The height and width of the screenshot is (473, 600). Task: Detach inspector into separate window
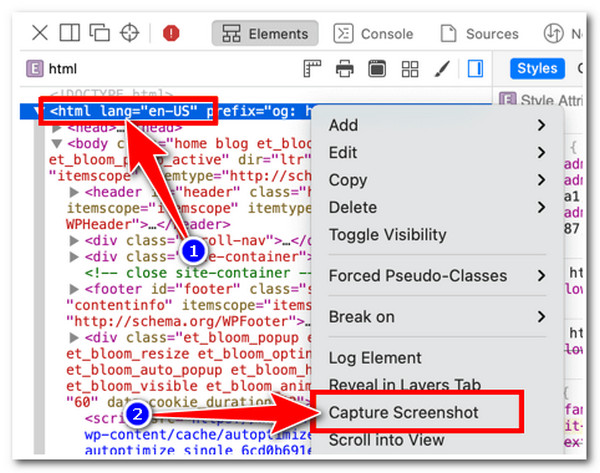click(99, 33)
